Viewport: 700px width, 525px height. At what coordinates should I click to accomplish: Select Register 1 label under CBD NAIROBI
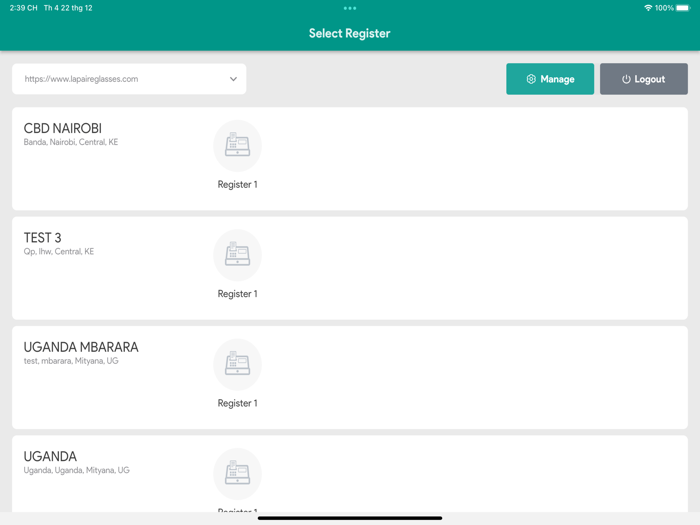click(238, 184)
